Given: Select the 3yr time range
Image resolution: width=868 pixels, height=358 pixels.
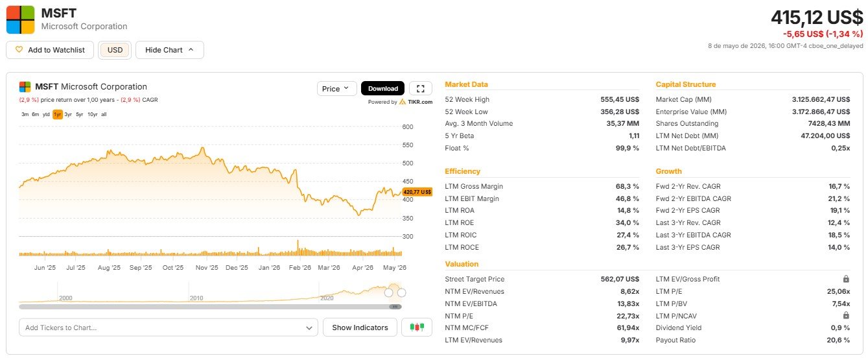Looking at the screenshot, I should tap(69, 114).
